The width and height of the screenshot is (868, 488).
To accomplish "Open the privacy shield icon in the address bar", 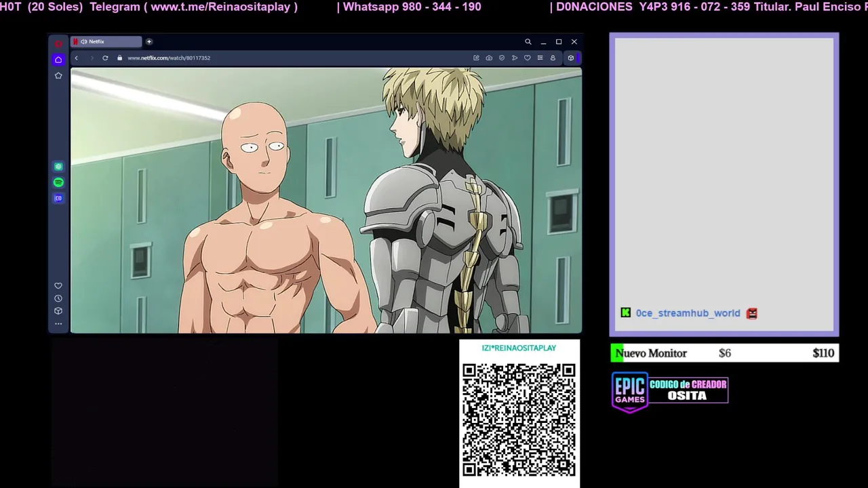I will tap(502, 58).
